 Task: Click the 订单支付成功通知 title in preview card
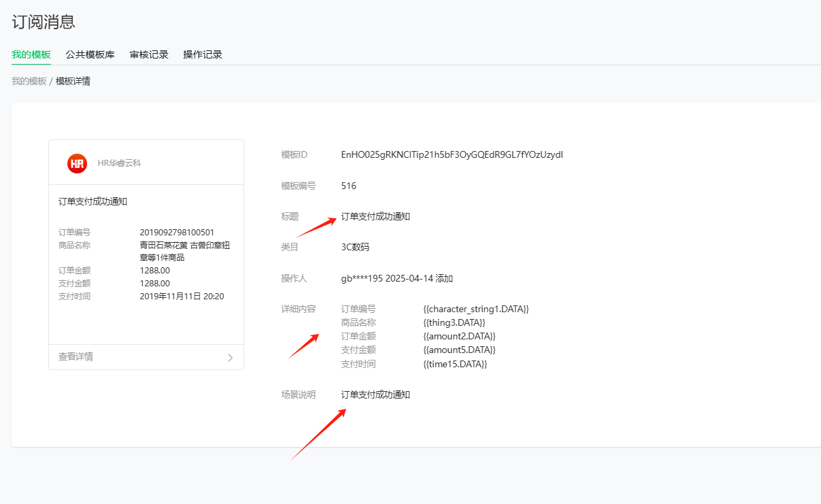coord(93,201)
